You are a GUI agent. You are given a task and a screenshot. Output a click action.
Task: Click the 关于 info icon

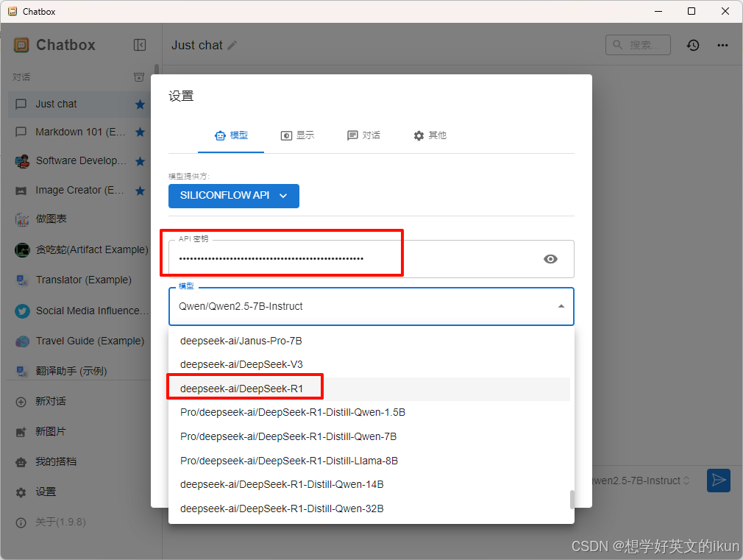[x=21, y=522]
